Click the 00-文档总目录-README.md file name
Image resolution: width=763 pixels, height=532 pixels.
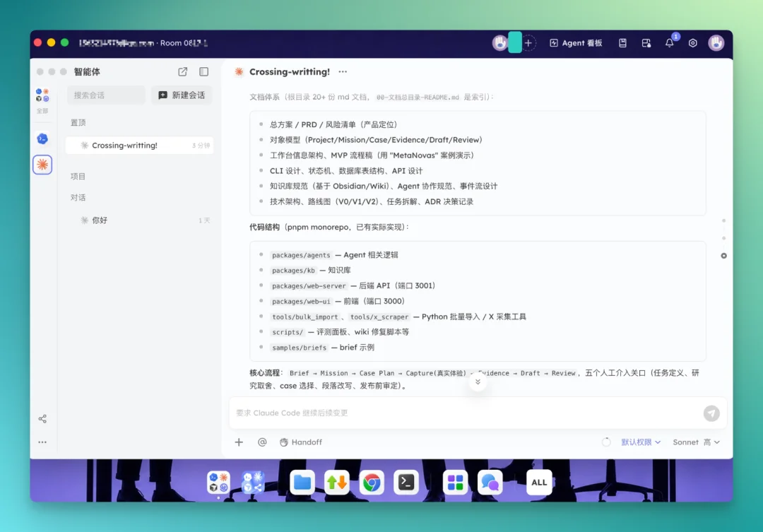pyautogui.click(x=418, y=97)
